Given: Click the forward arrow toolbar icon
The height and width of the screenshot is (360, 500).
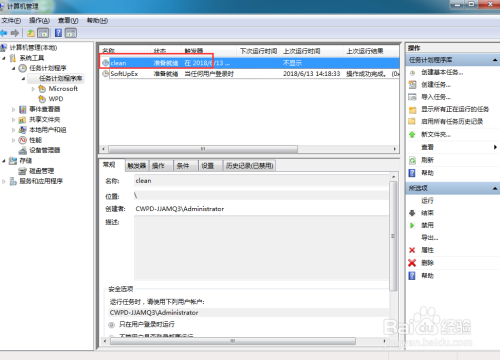Looking at the screenshot, I should pyautogui.click(x=15, y=33).
